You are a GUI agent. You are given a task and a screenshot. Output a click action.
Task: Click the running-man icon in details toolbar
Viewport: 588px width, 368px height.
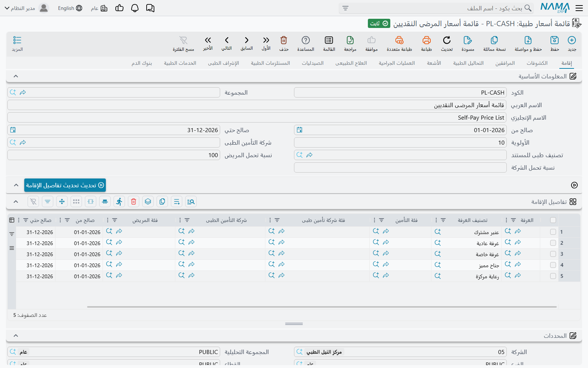pyautogui.click(x=119, y=202)
